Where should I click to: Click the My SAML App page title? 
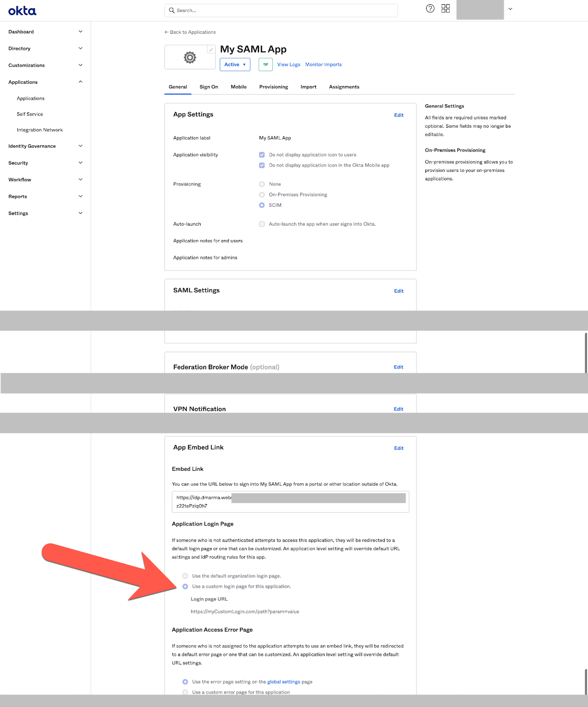coord(253,49)
